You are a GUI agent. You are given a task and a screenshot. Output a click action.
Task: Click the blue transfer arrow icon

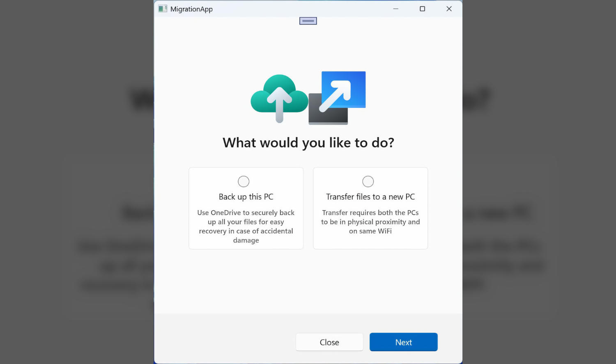pos(337,98)
